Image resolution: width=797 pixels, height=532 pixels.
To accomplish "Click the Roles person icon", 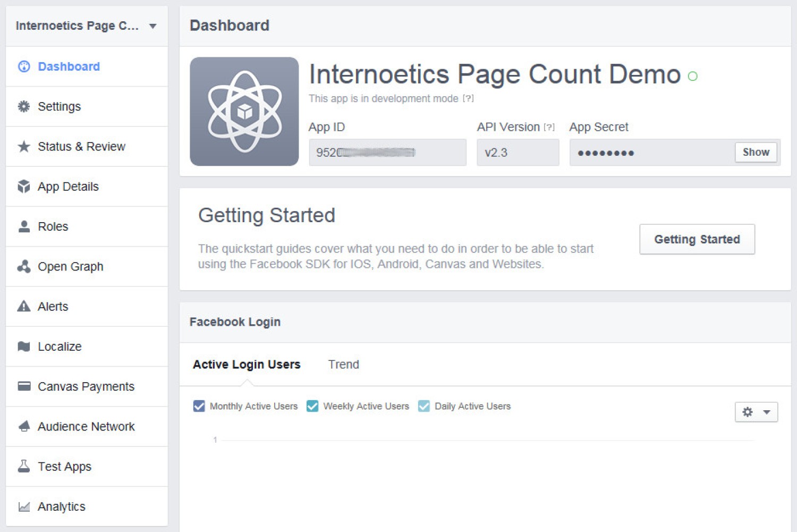I will (24, 226).
